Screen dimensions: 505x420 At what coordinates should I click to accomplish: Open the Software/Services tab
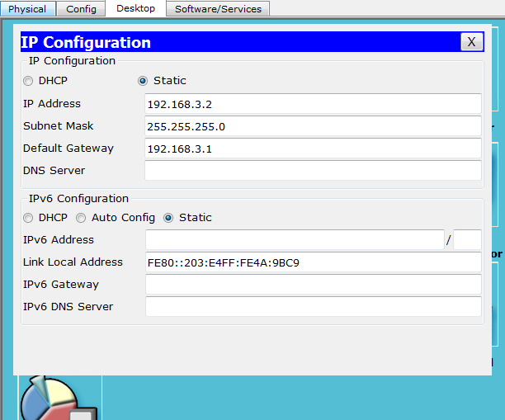218,9
